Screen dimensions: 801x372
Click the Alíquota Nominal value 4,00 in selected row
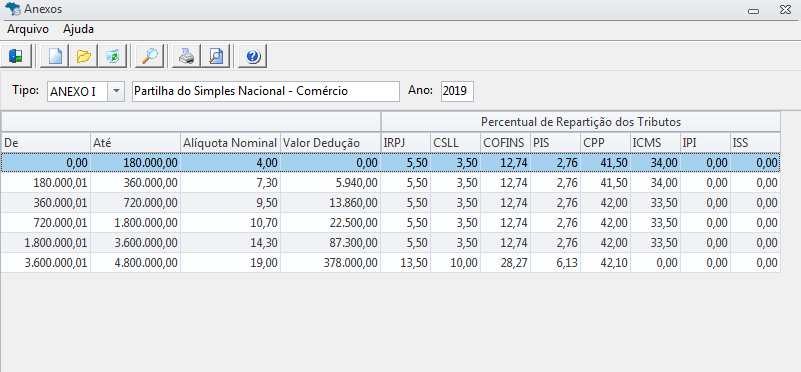pyautogui.click(x=230, y=163)
